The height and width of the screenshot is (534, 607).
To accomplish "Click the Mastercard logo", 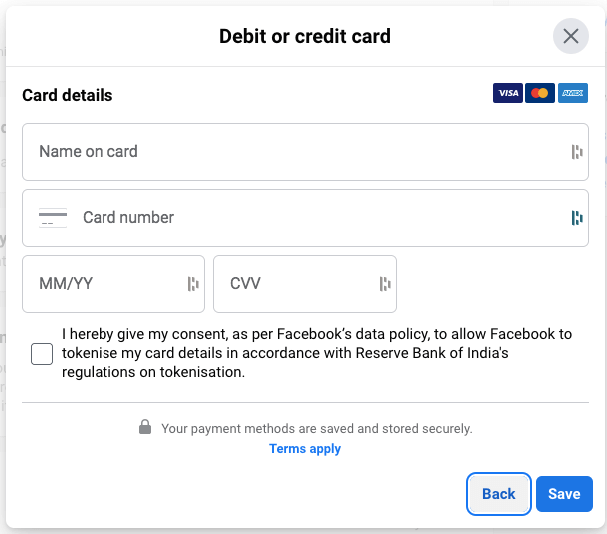I will [540, 93].
